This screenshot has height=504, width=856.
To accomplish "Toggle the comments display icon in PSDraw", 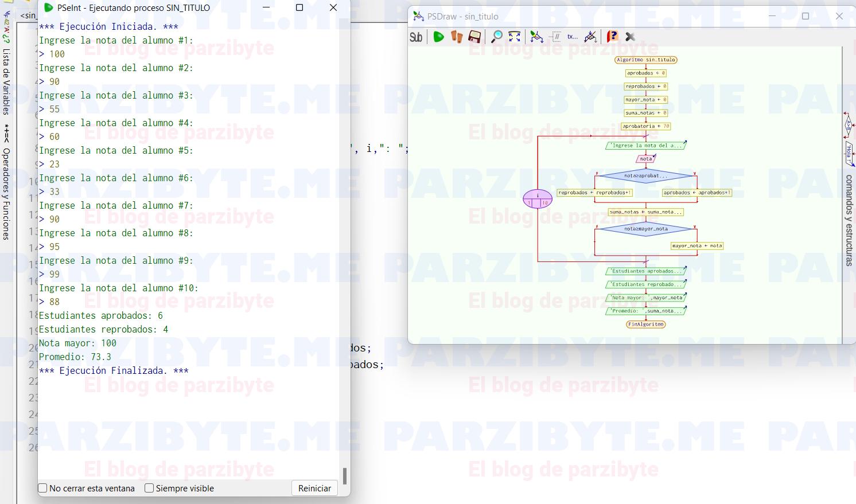I will tap(555, 37).
